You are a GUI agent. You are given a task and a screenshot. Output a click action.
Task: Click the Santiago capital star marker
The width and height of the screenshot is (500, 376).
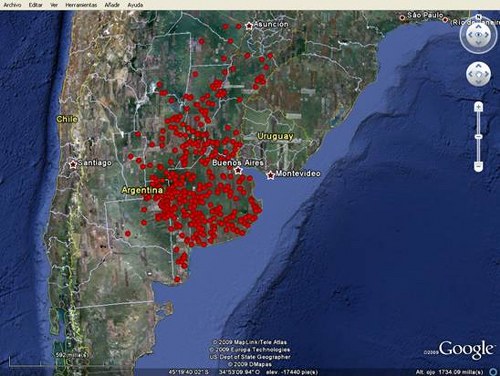click(73, 164)
